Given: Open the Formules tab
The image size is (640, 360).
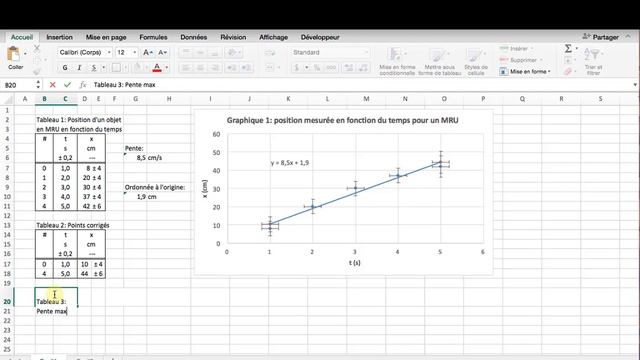Looking at the screenshot, I should point(153,37).
